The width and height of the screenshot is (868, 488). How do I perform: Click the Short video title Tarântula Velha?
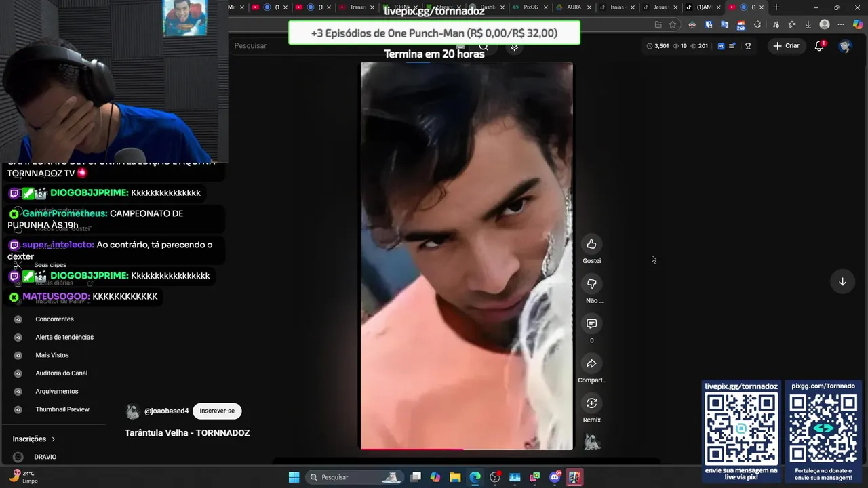coord(187,433)
